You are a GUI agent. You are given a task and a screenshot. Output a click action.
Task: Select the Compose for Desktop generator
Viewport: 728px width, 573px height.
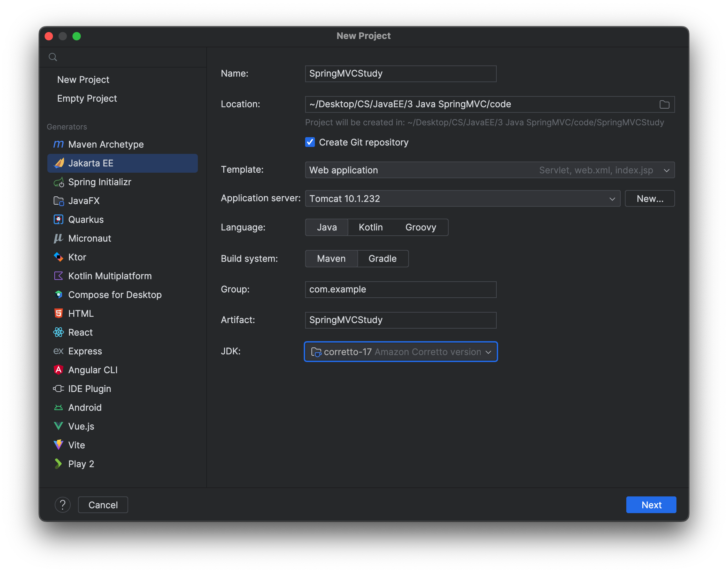pos(115,295)
